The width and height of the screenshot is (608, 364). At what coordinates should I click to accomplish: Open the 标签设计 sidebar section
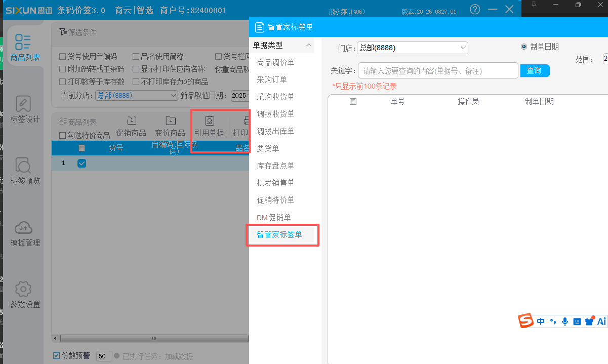pyautogui.click(x=25, y=109)
